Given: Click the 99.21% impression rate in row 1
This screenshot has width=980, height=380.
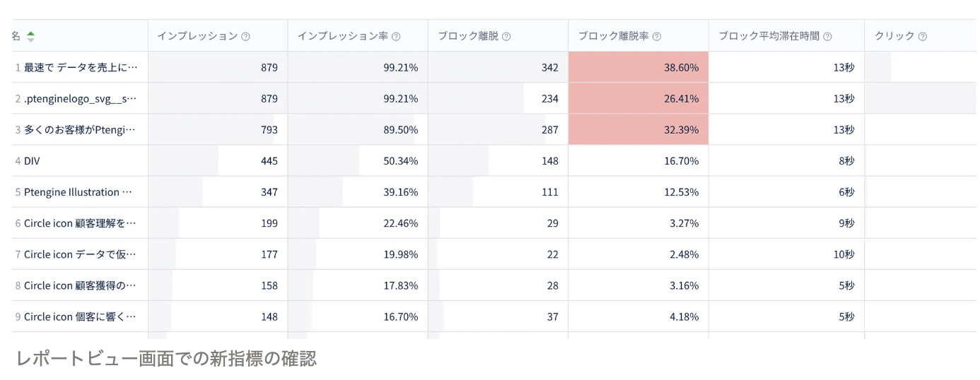Looking at the screenshot, I should [x=400, y=68].
